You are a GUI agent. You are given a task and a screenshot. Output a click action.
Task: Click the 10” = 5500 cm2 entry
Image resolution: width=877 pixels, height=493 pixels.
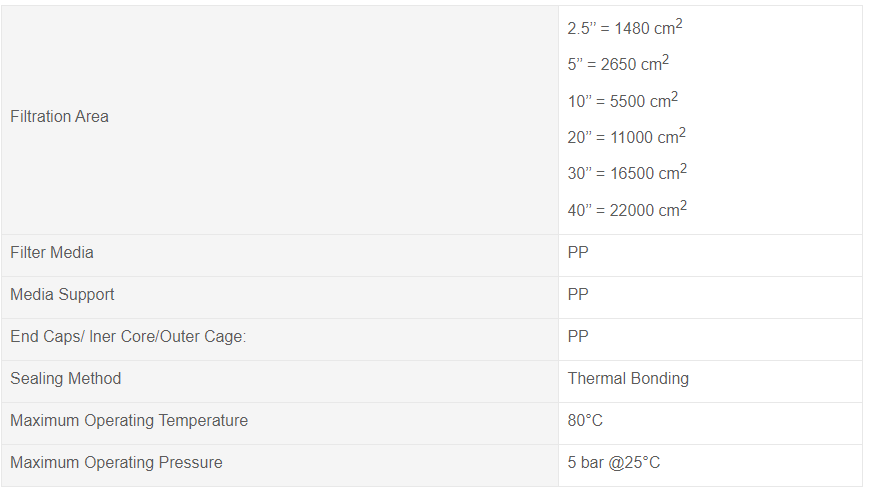point(623,100)
